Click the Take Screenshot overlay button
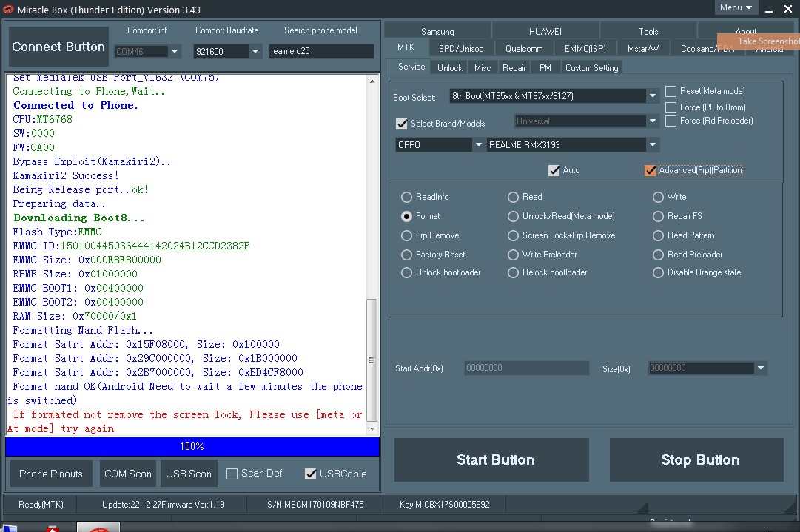800x532 pixels. tap(759, 41)
